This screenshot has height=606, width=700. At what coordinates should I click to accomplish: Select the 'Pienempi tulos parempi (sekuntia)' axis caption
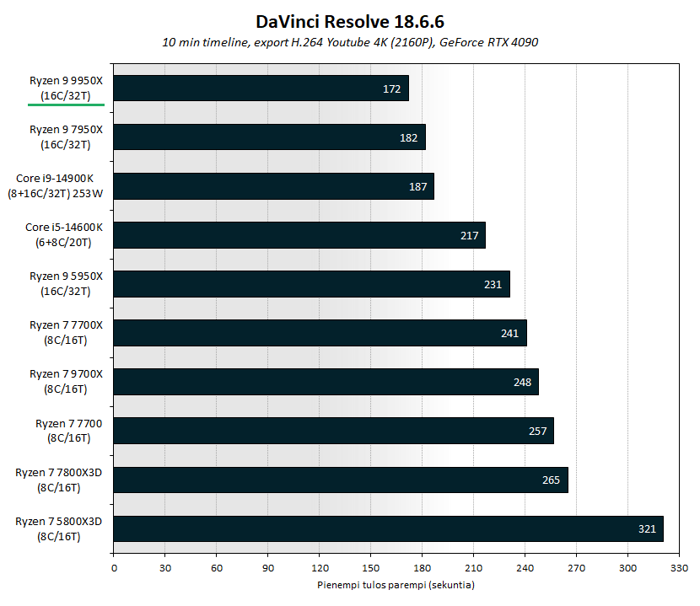click(x=396, y=585)
